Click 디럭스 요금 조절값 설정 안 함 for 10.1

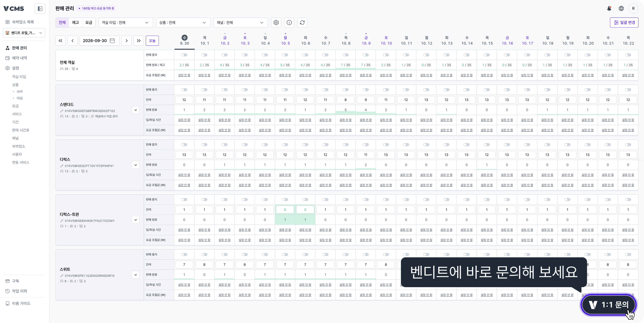coord(205,185)
